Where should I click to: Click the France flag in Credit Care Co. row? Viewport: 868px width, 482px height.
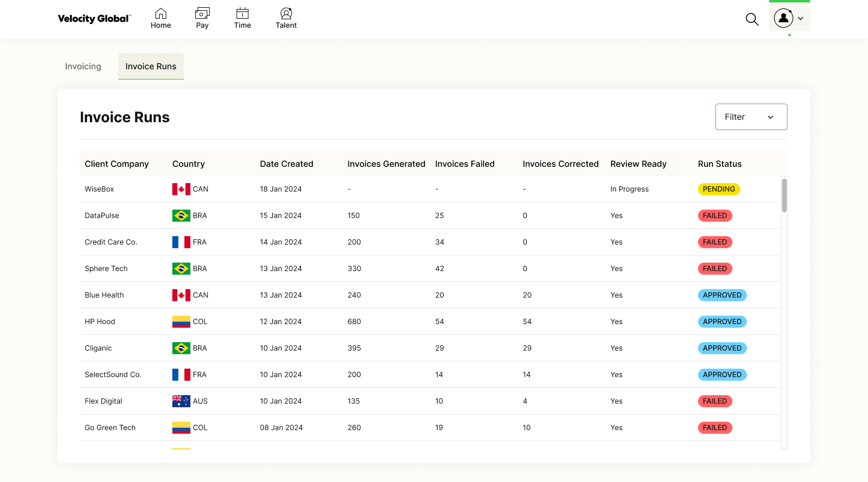coord(181,242)
